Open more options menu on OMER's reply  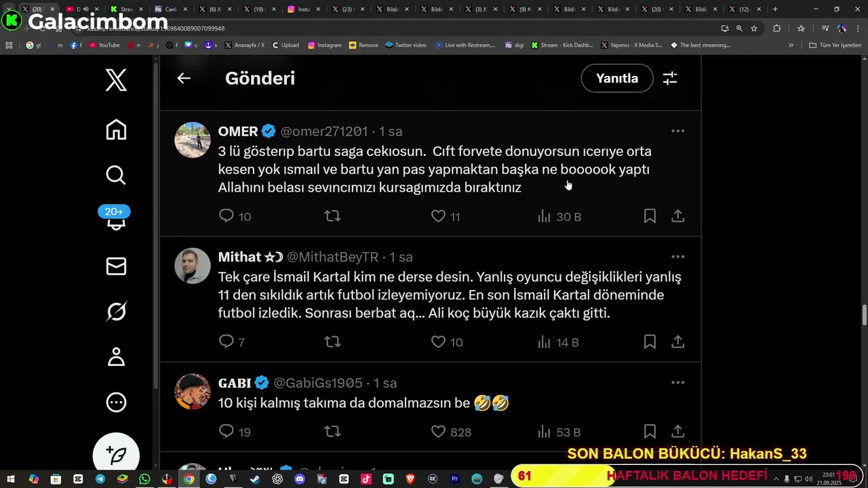click(x=677, y=131)
